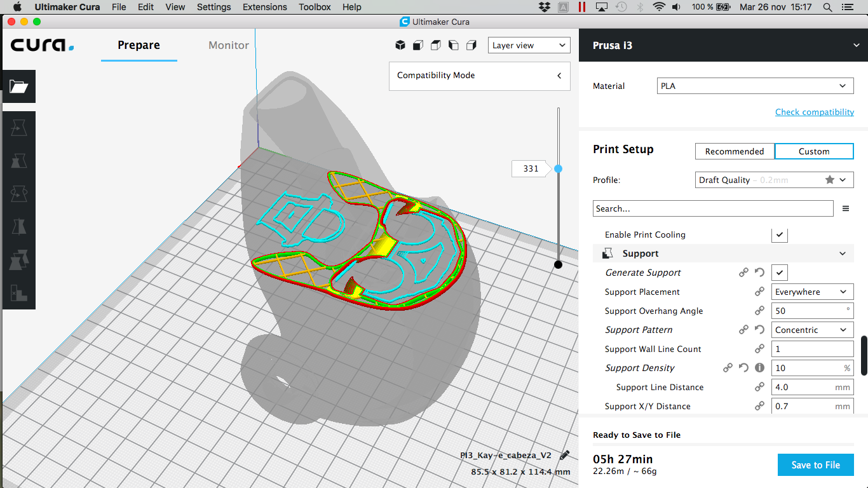Switch to the Monitor tab

[x=229, y=45]
